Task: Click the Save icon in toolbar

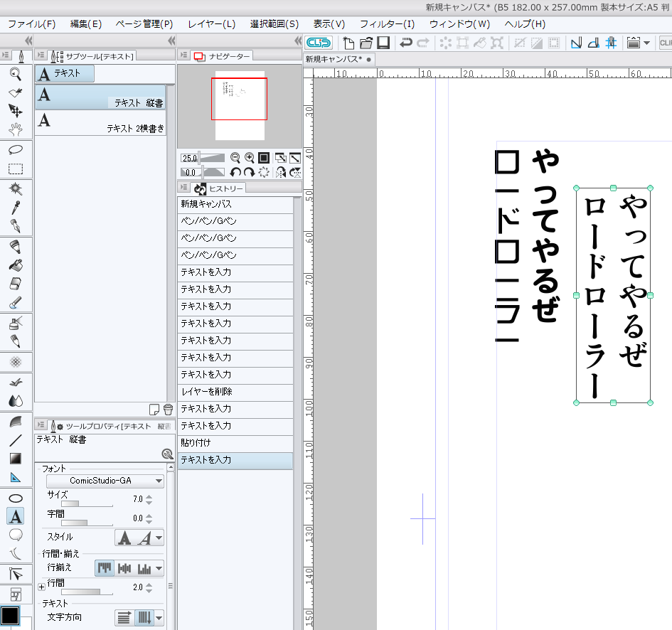Action: 383,43
